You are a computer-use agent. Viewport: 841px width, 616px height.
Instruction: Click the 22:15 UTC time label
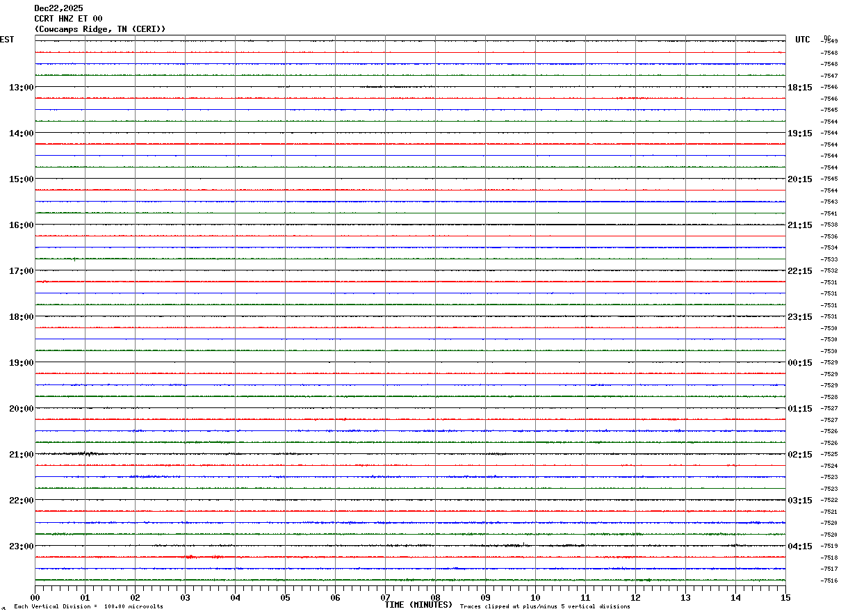pyautogui.click(x=800, y=271)
